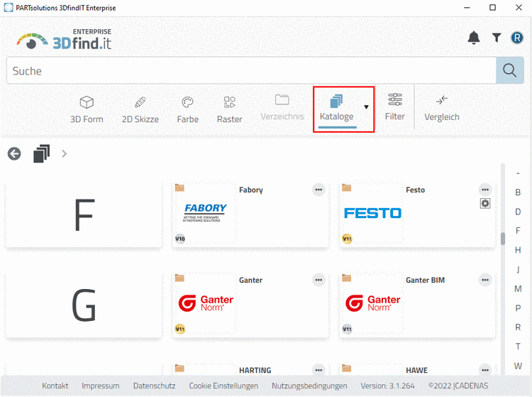Select the 2D Skizze search tool
The height and width of the screenshot is (397, 532).
point(140,109)
